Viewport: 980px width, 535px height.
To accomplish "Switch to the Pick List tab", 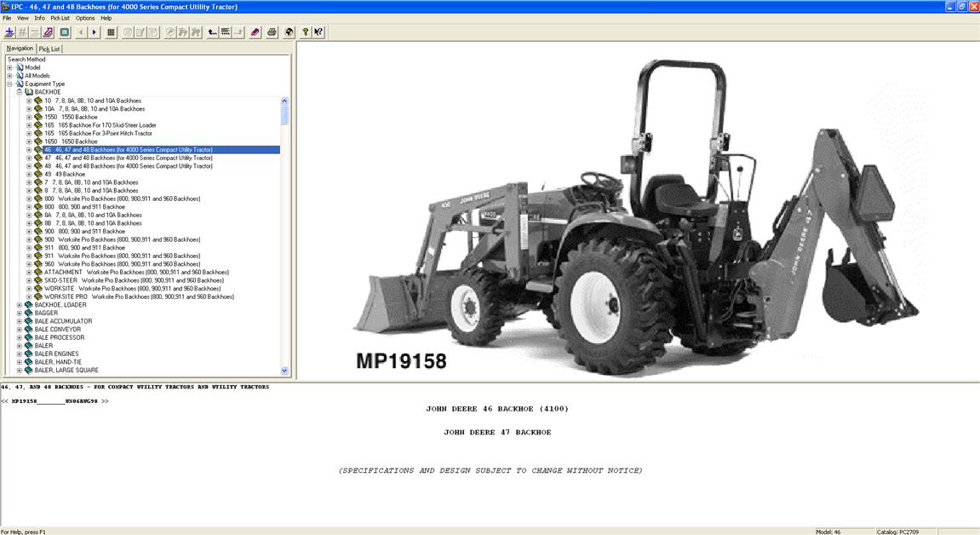I will [49, 49].
